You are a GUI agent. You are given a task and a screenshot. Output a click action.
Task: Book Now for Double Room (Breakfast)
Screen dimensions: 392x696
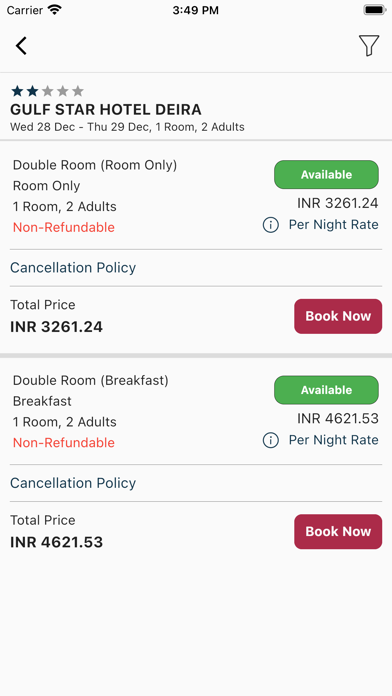[338, 531]
